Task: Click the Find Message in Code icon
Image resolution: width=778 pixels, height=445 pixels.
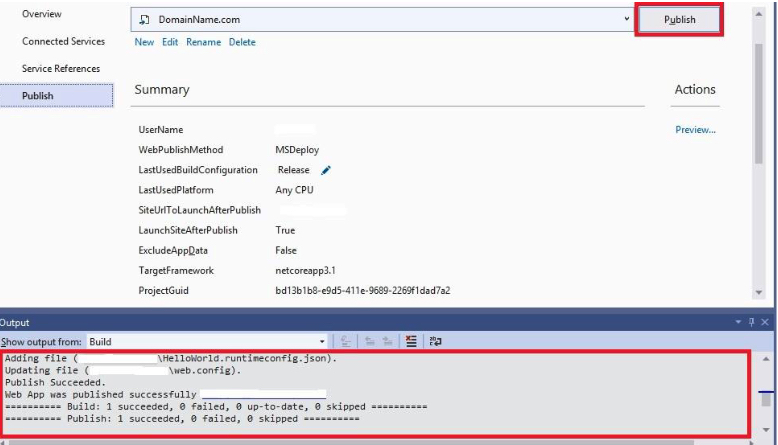Action: [346, 341]
